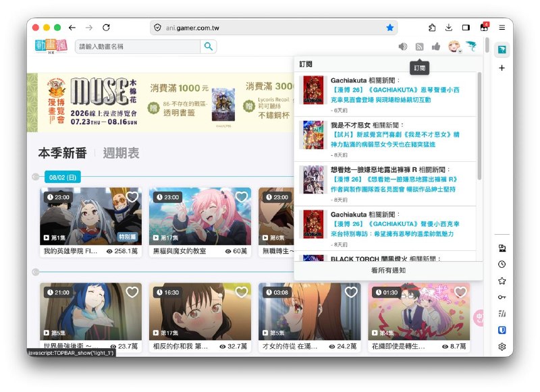This screenshot has width=540, height=392.
Task: Click the ani.gamer.com.tw address bar
Action: point(274,28)
